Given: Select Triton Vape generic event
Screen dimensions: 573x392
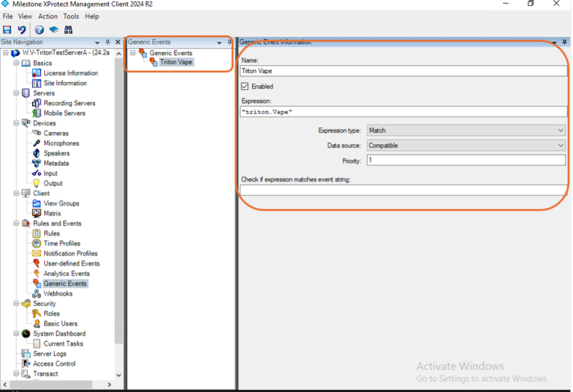Looking at the screenshot, I should click(x=176, y=62).
